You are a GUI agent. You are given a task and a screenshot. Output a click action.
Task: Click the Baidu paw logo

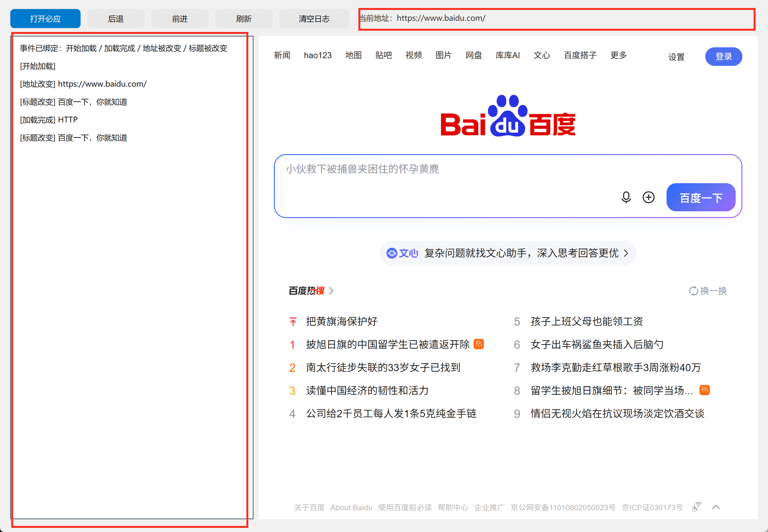(508, 116)
